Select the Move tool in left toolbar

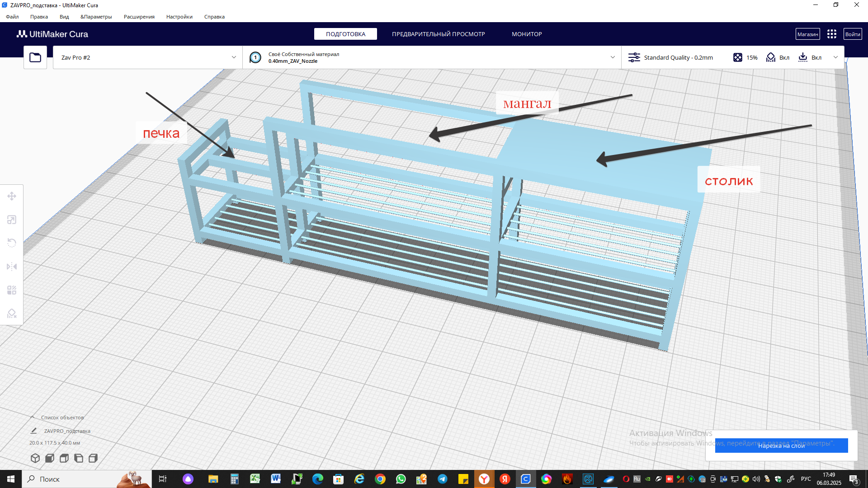click(12, 196)
